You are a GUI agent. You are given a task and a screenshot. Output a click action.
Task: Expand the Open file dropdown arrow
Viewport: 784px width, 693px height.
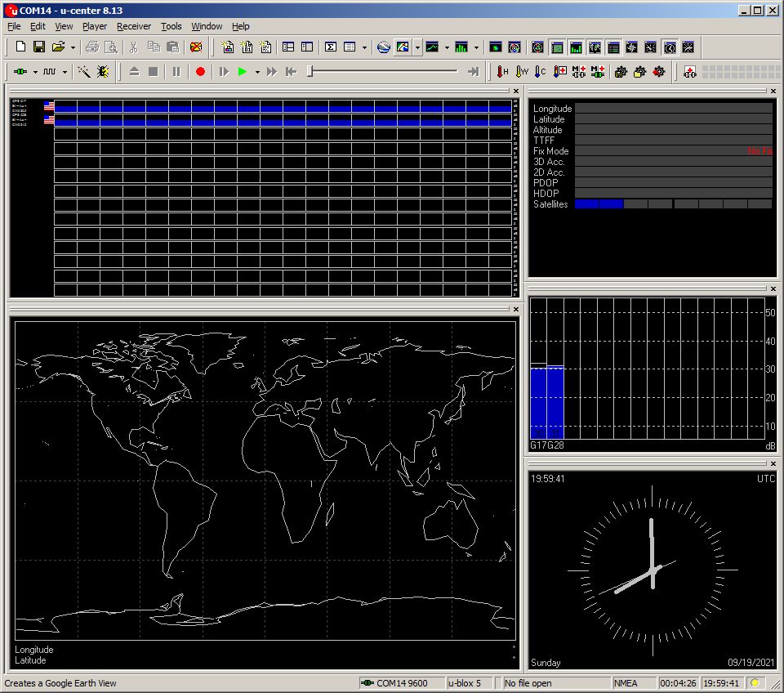pyautogui.click(x=73, y=47)
